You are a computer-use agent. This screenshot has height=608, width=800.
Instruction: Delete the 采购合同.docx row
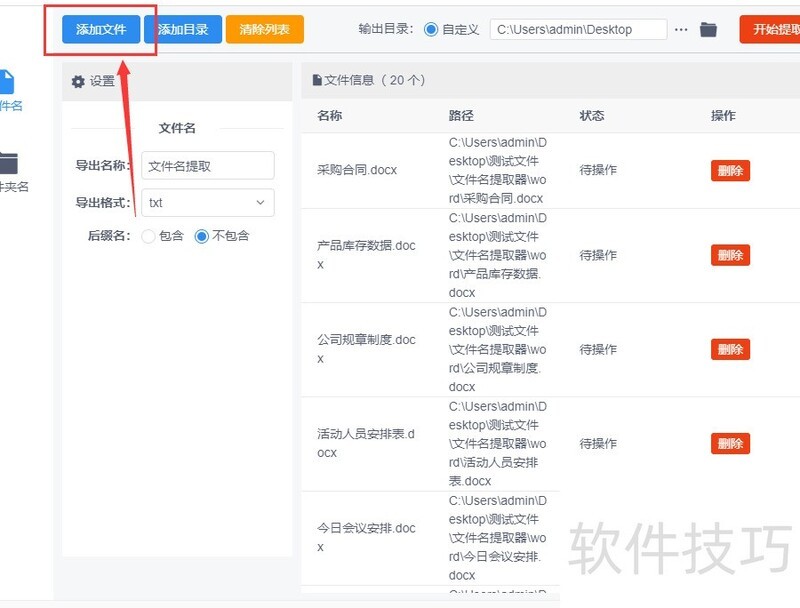(730, 171)
